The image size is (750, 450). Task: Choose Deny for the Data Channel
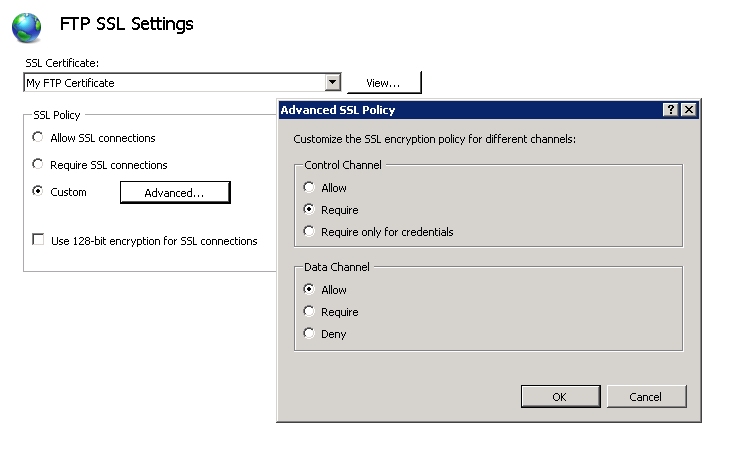click(310, 334)
